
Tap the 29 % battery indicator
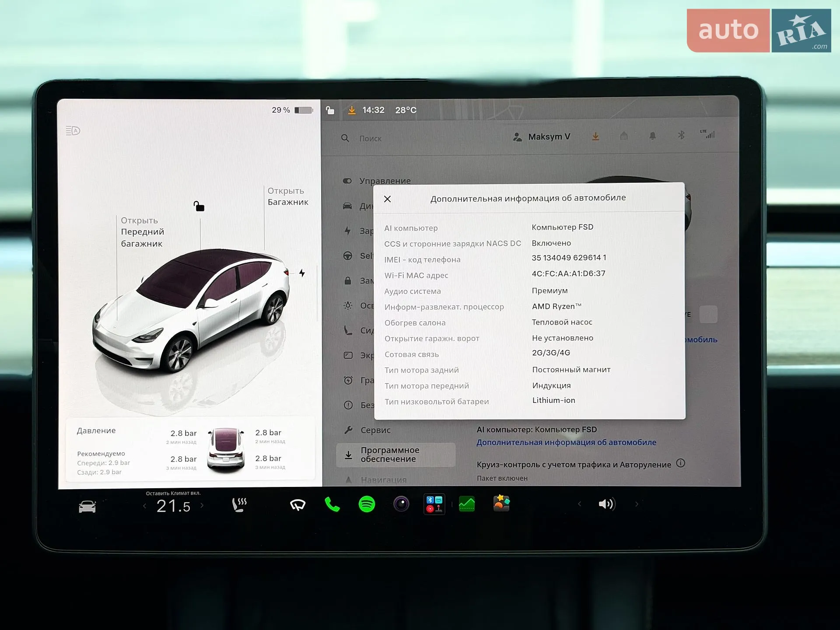point(292,110)
